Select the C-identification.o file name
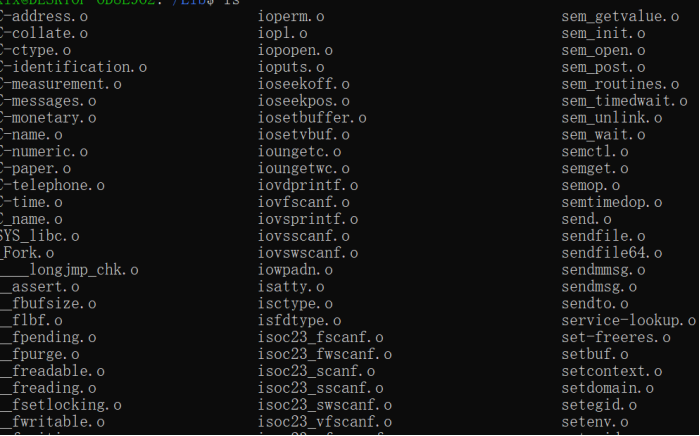700x436 pixels. click(73, 67)
